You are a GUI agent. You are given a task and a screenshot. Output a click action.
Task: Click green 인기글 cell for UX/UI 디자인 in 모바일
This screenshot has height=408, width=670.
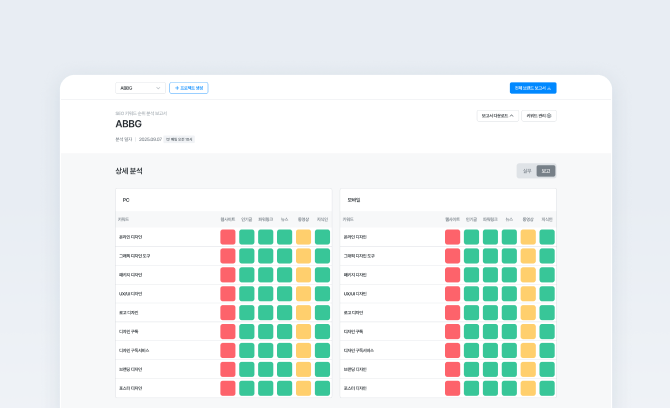pos(471,294)
